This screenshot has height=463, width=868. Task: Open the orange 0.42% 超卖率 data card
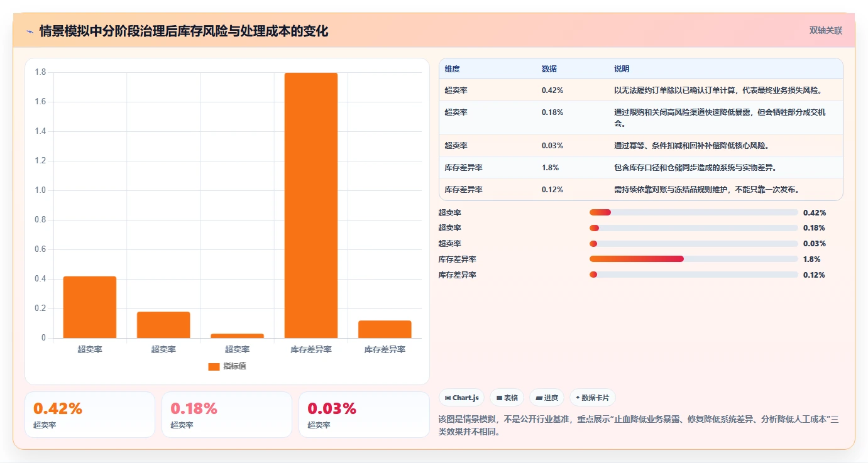pos(90,415)
